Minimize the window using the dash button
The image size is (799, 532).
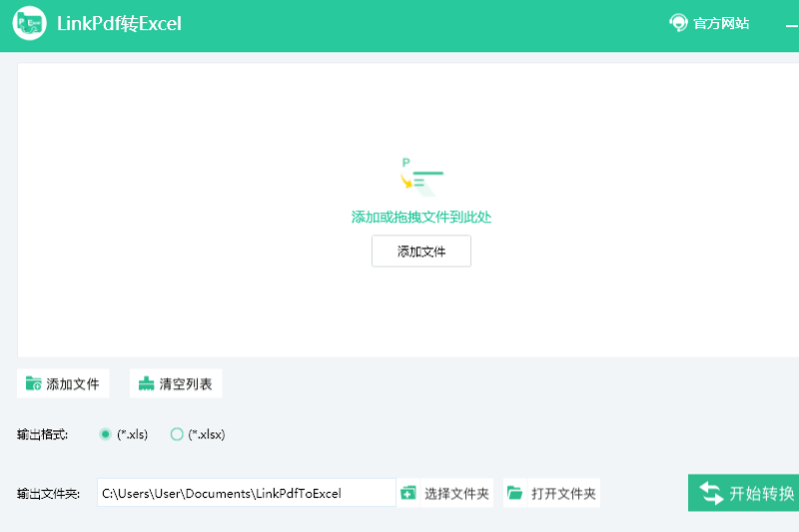tap(792, 25)
